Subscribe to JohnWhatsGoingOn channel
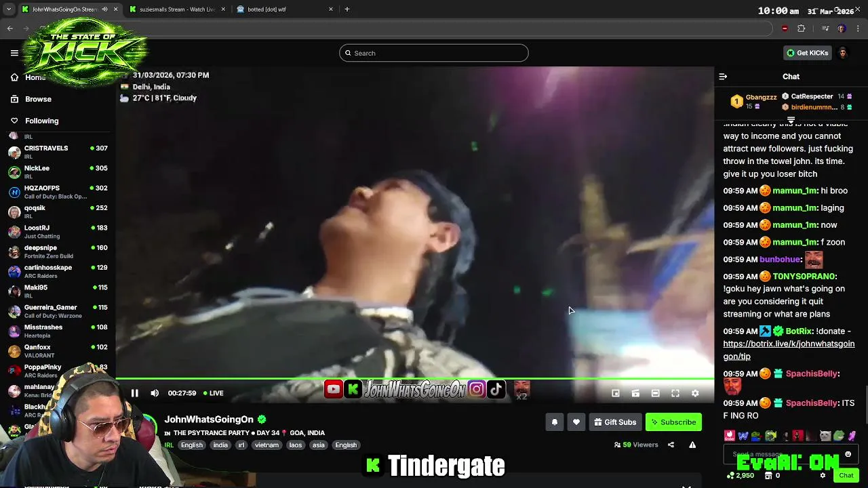Screen dimensions: 868x488 click(673, 422)
